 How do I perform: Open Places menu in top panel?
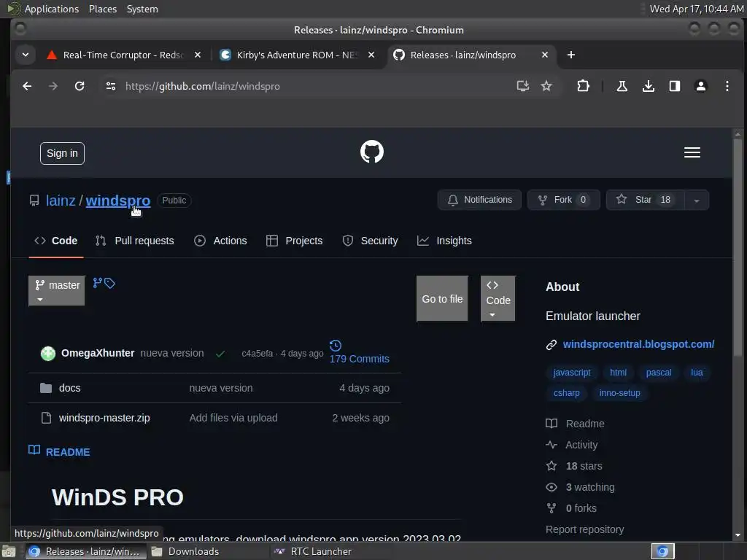point(103,9)
